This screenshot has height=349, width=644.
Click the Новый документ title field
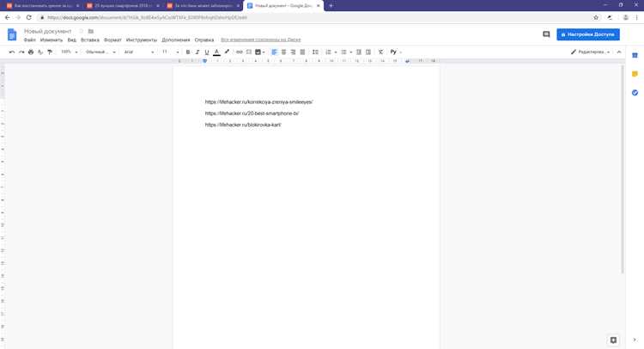[47, 31]
